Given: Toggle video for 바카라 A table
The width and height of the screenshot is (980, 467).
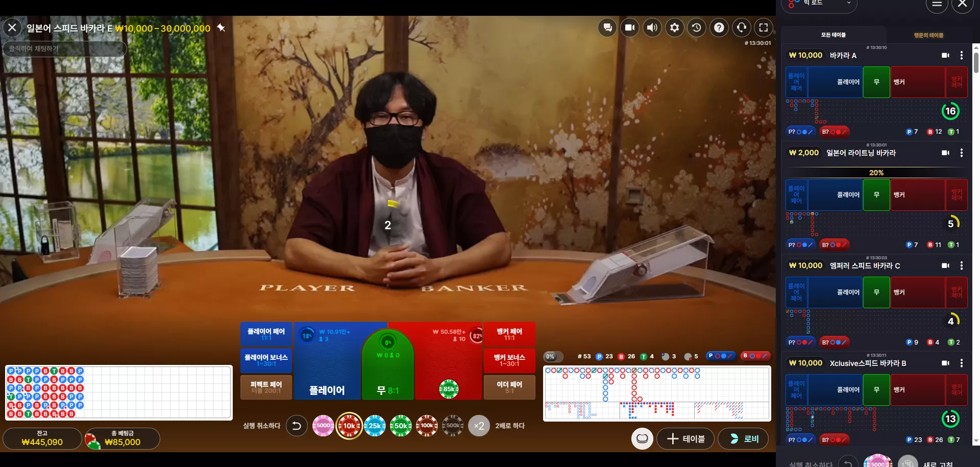Looking at the screenshot, I should pyautogui.click(x=945, y=55).
